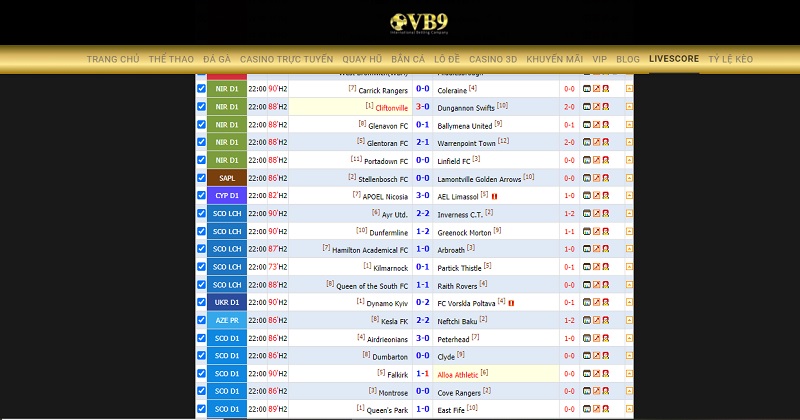Open player lineup icon for Glentoran FC row
The width and height of the screenshot is (800, 420).
606,142
